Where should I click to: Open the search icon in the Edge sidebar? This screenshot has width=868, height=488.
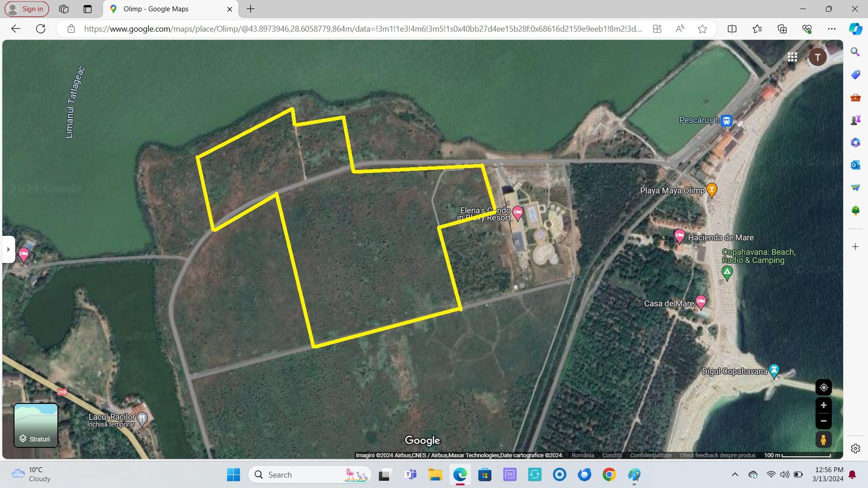tap(854, 52)
